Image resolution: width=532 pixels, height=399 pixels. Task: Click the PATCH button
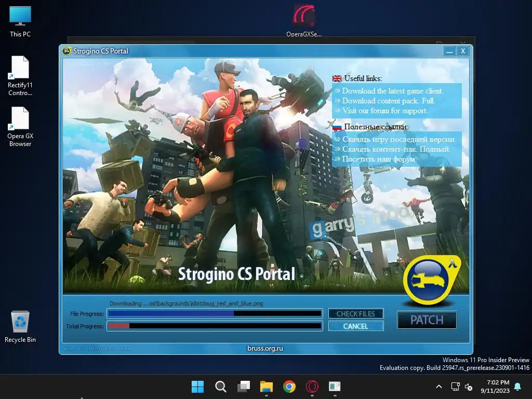427,320
